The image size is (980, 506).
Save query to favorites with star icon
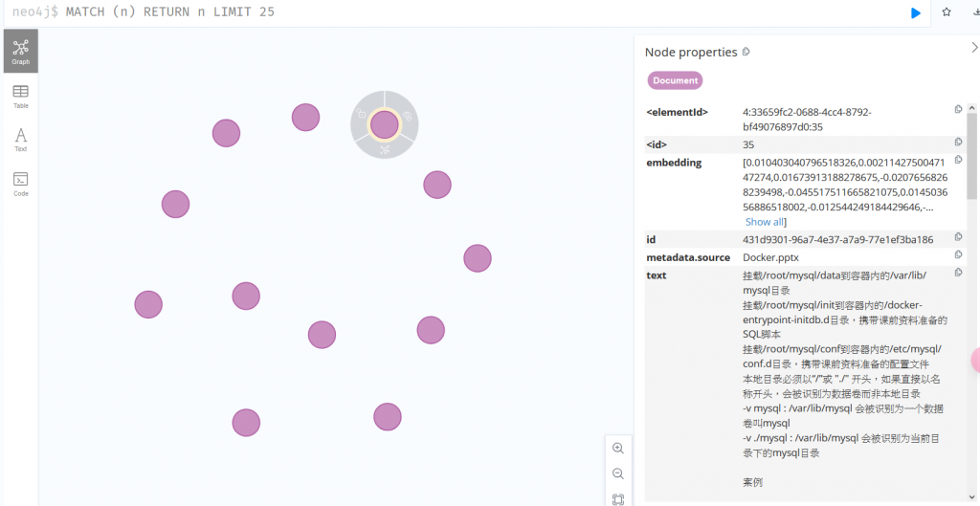pos(947,11)
